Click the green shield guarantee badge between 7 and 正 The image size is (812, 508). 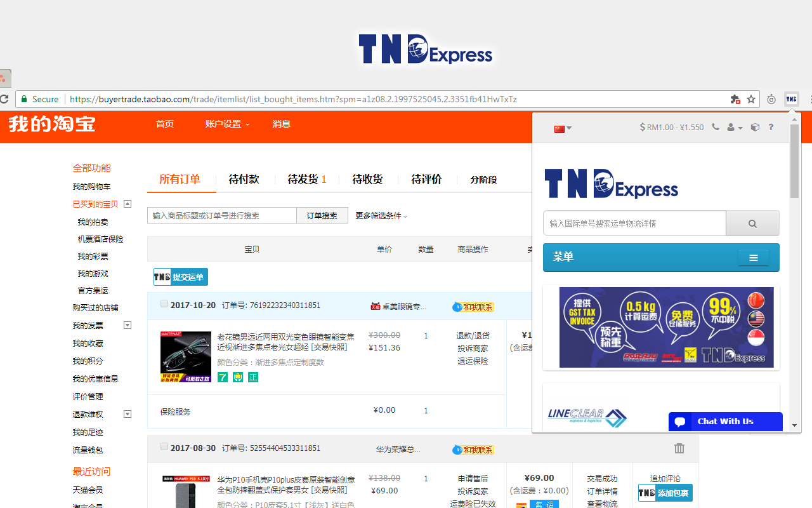pyautogui.click(x=238, y=377)
